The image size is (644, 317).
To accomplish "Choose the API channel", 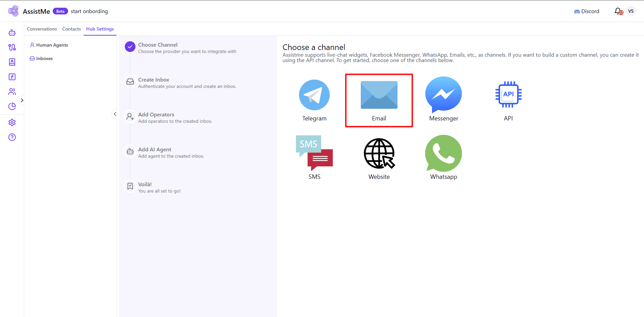I will tap(508, 101).
